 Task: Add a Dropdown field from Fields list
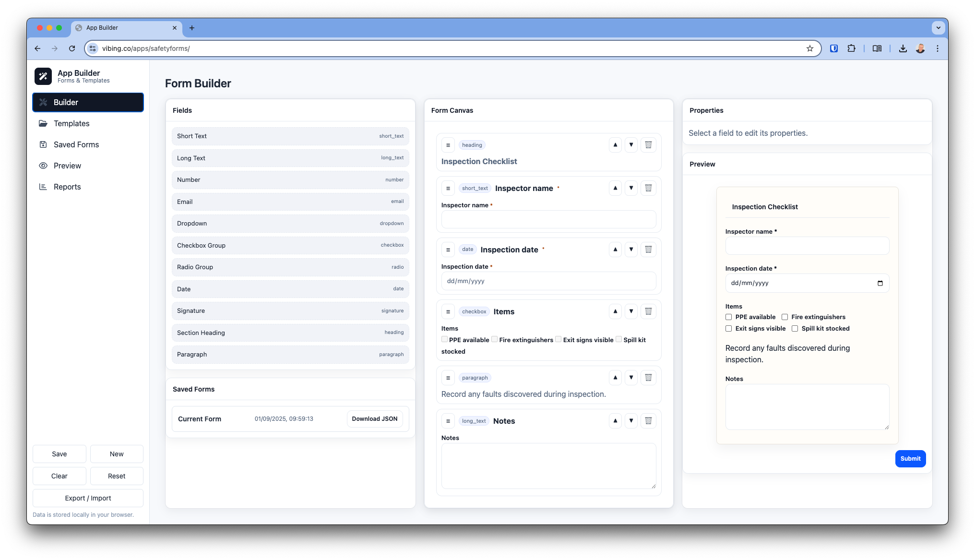(290, 224)
